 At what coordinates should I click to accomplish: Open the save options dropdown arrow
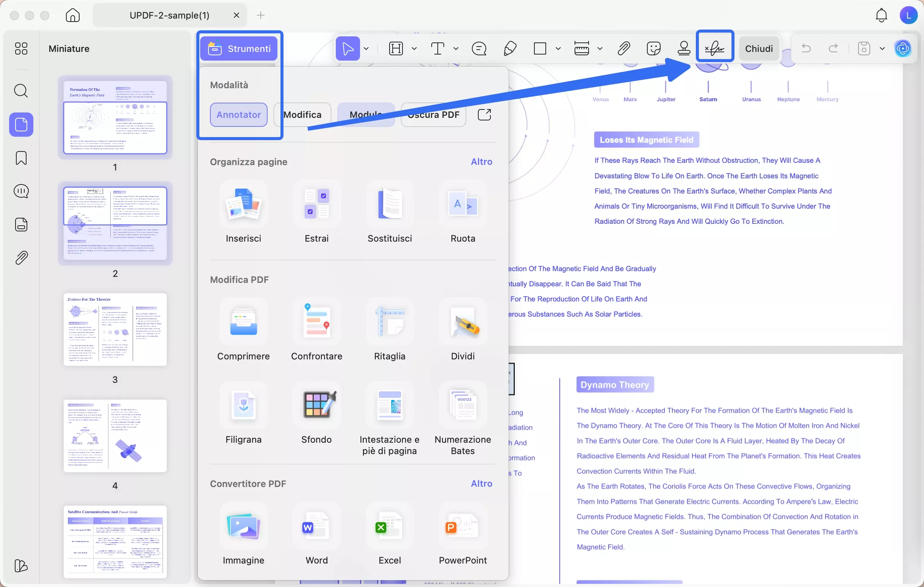point(882,49)
